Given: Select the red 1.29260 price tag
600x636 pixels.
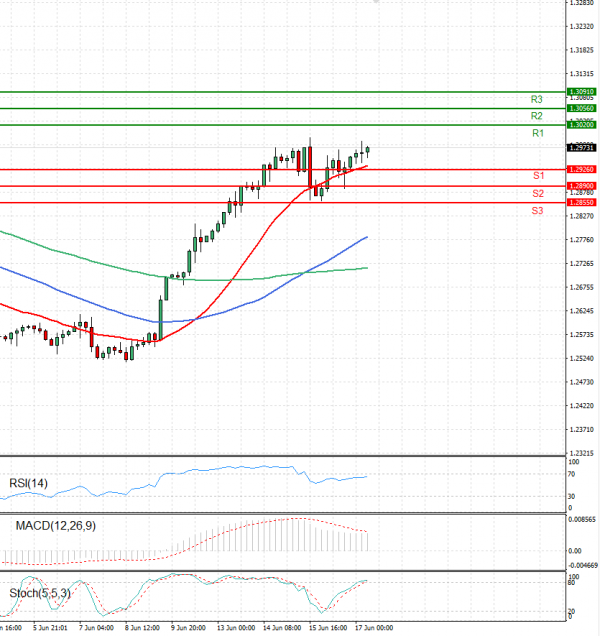Looking at the screenshot, I should point(581,169).
